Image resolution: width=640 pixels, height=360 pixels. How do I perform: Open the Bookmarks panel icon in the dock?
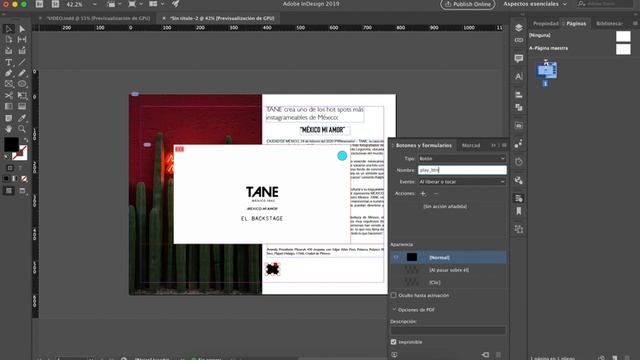click(519, 211)
